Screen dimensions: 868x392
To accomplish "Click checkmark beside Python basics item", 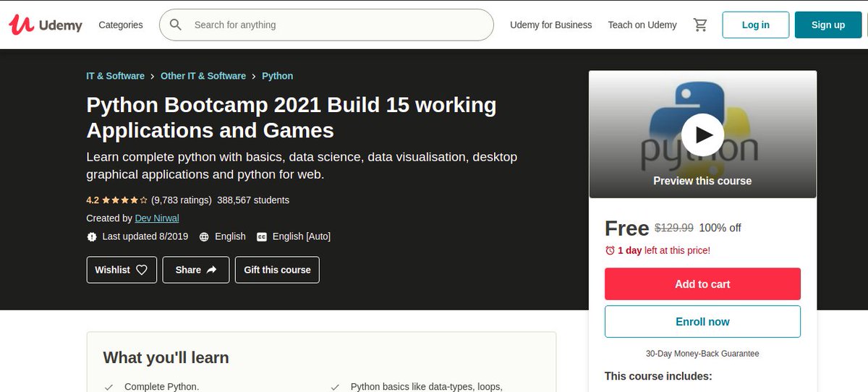I will click(x=334, y=387).
